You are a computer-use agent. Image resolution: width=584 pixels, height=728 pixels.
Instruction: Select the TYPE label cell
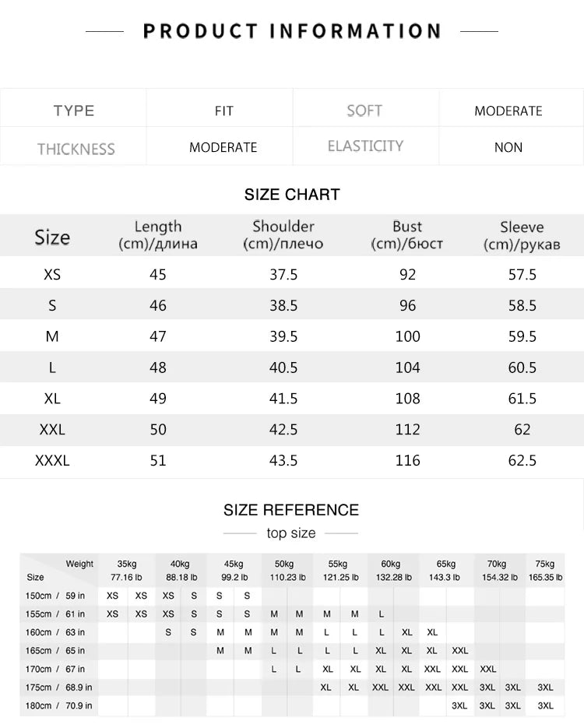coord(73,110)
